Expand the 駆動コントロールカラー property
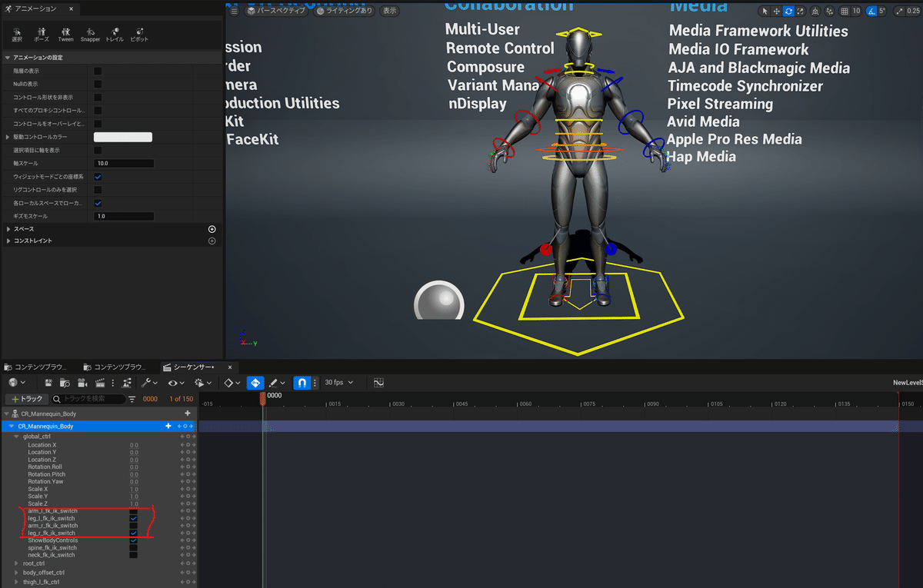Image resolution: width=923 pixels, height=588 pixels. 8,137
